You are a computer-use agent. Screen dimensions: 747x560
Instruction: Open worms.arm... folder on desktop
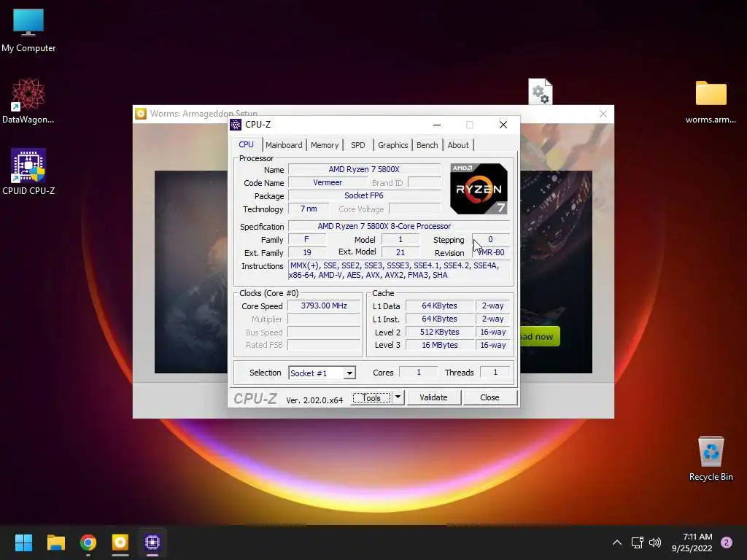click(711, 101)
